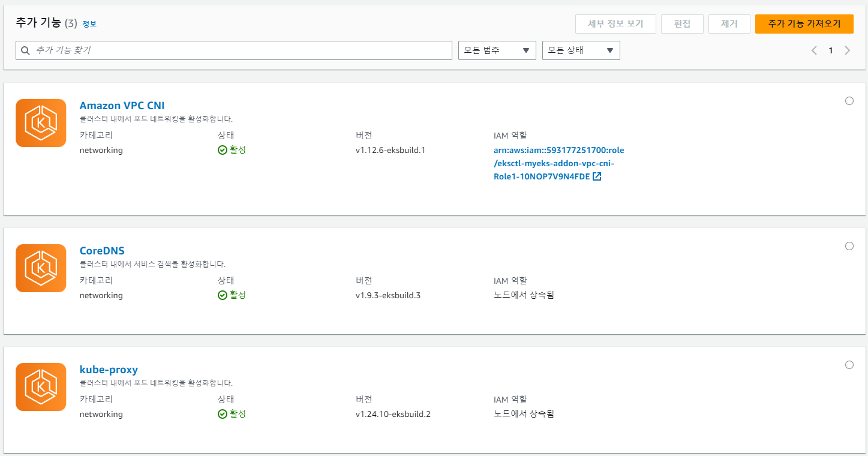Click 버전 label in the CoreDNS card
868x456 pixels.
tap(364, 281)
